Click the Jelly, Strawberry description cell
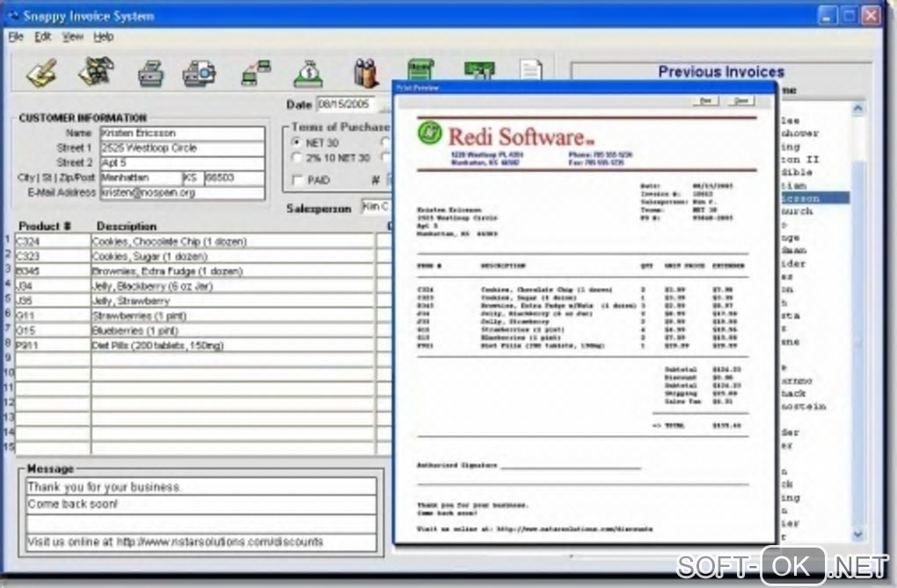The height and width of the screenshot is (588, 897). coord(232,301)
